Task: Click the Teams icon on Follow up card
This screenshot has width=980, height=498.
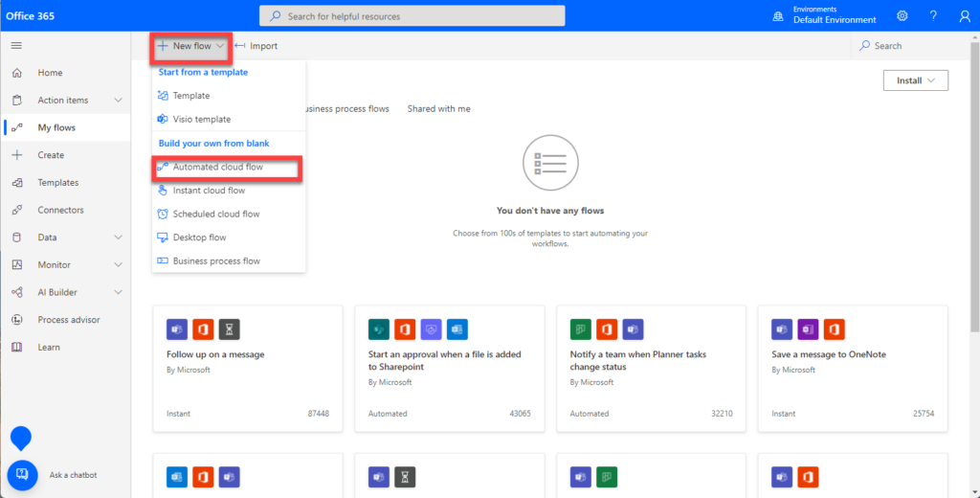Action: (x=177, y=329)
